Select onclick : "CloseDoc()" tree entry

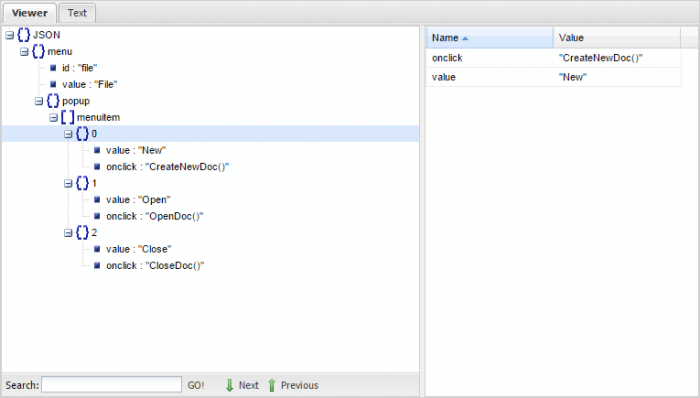(155, 265)
